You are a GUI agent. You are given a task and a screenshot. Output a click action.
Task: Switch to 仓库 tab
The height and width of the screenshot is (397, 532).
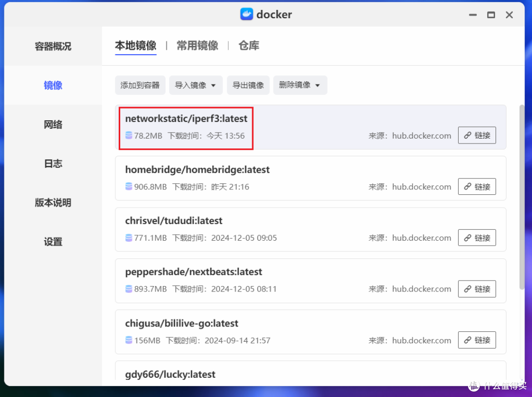[249, 45]
